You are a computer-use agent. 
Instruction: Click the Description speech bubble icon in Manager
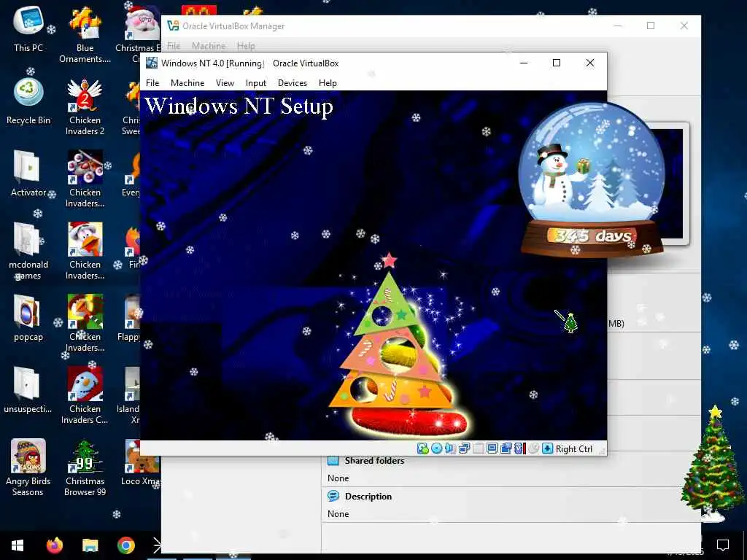point(333,496)
